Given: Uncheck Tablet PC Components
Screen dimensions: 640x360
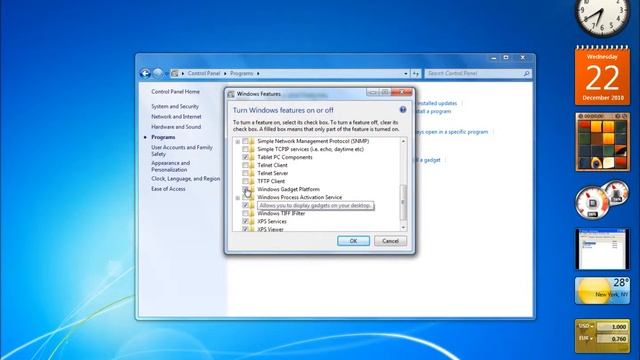Looking at the screenshot, I should click(245, 157).
